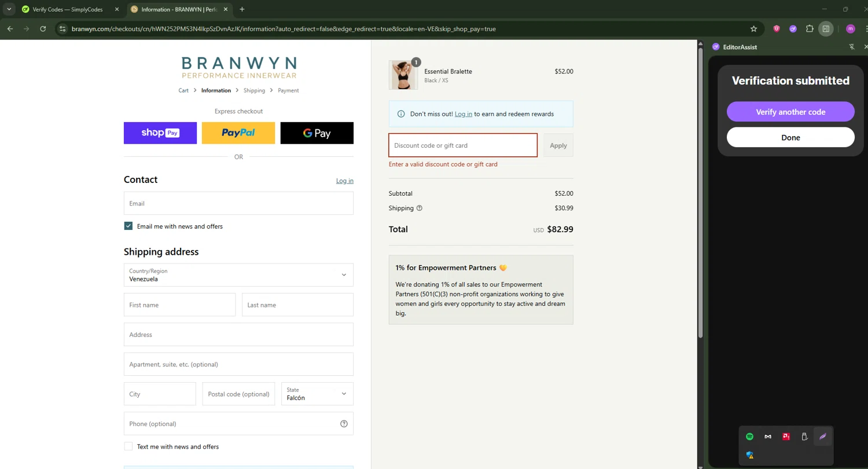The image size is (868, 469).
Task: Go to Cart breadcrumb
Action: tap(183, 90)
